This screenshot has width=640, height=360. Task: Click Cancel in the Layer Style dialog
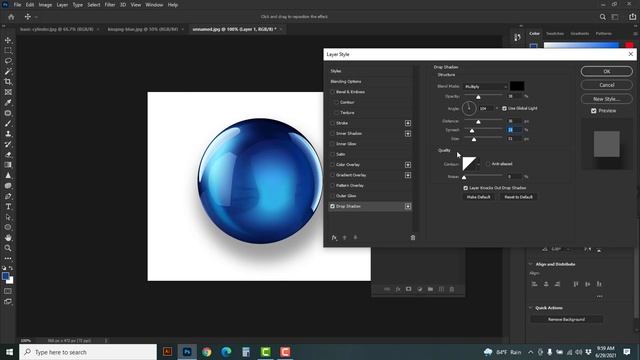click(607, 85)
